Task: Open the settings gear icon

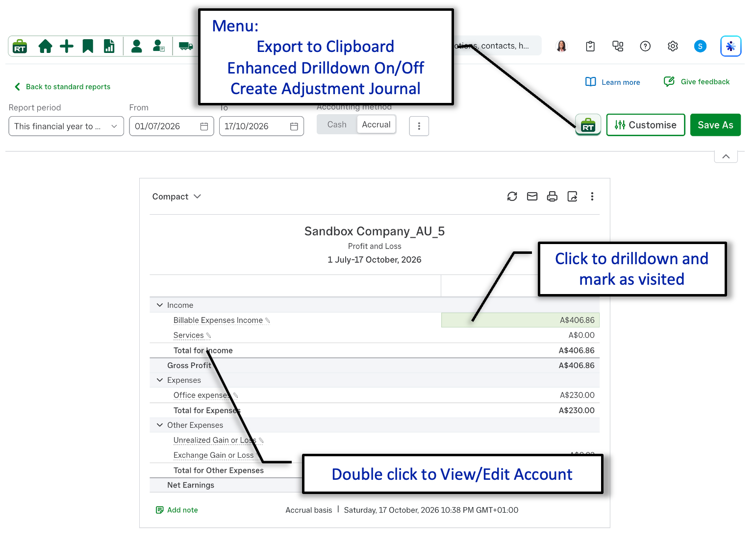Action: 673,46
